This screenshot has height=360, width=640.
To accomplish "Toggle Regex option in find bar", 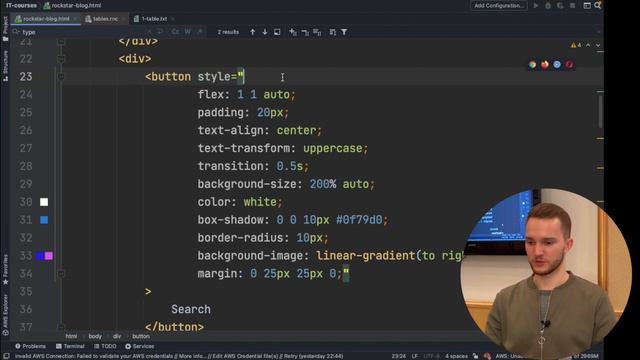I will (x=200, y=32).
